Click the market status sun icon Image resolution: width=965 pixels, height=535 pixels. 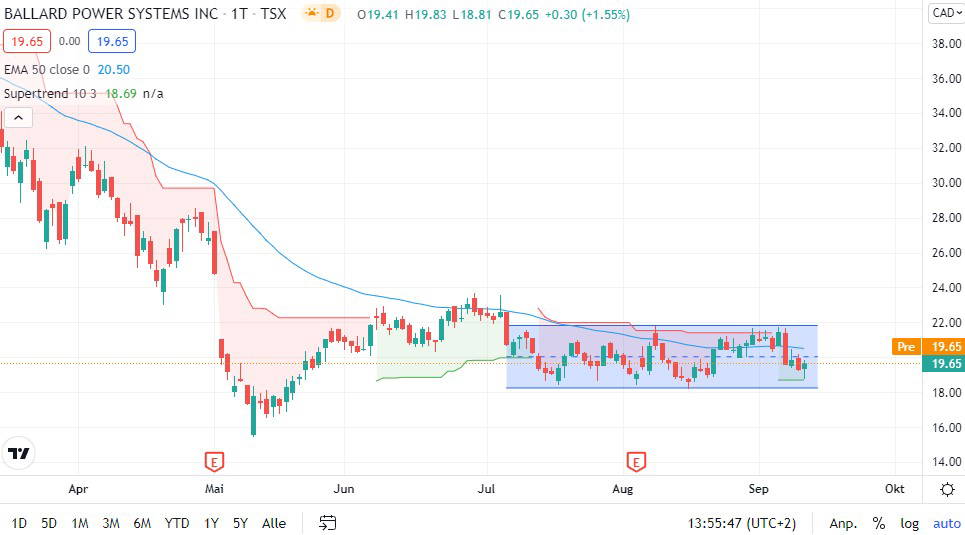[313, 13]
